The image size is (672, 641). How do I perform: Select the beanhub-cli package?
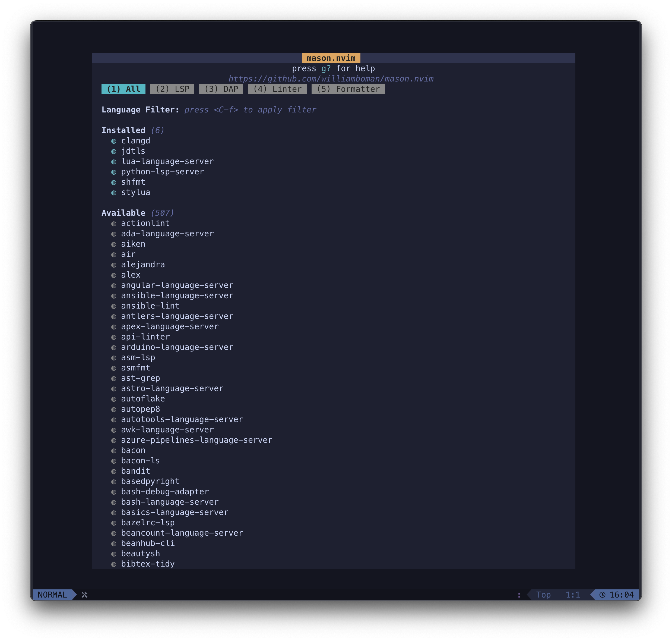coord(148,543)
